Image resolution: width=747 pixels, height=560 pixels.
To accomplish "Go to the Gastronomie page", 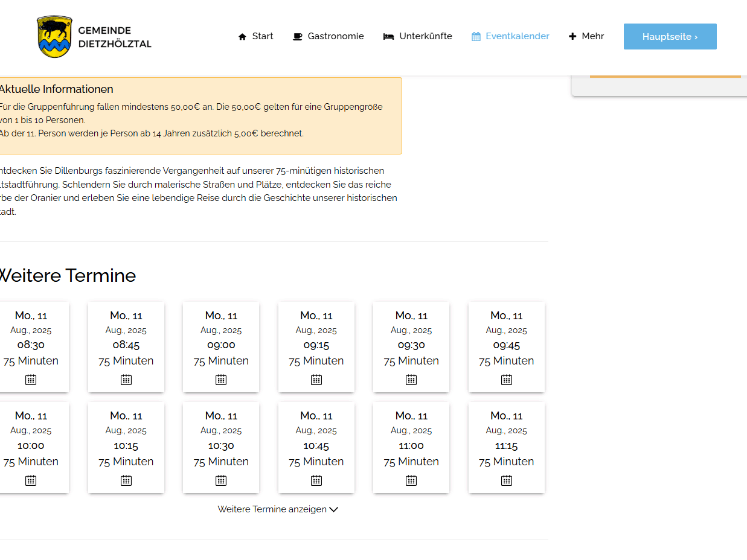I will pyautogui.click(x=336, y=36).
